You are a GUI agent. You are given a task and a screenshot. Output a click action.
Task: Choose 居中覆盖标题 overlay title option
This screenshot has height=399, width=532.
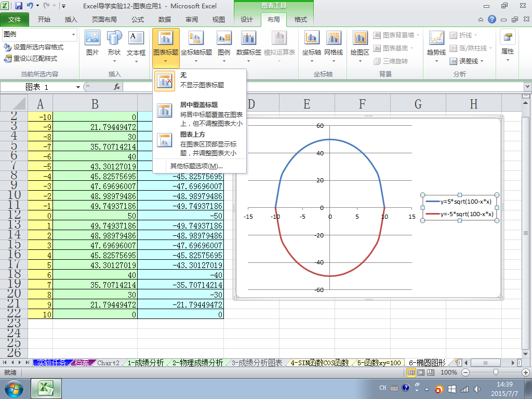[x=199, y=114]
